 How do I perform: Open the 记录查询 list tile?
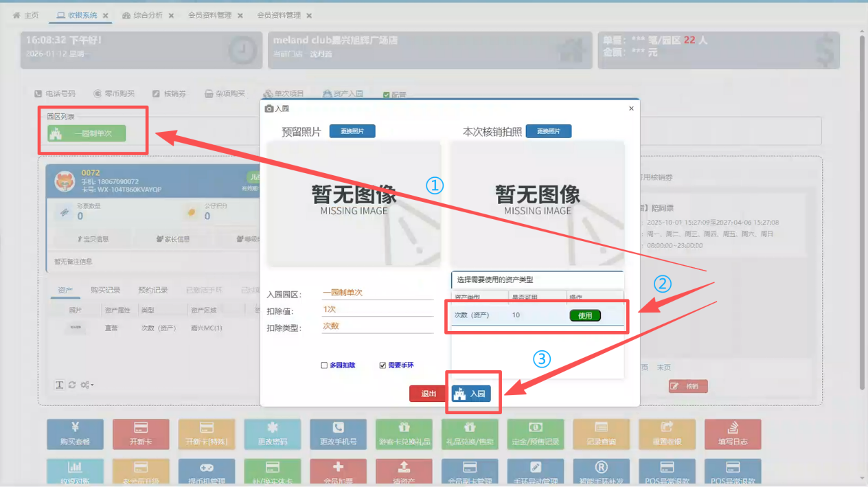click(x=601, y=435)
